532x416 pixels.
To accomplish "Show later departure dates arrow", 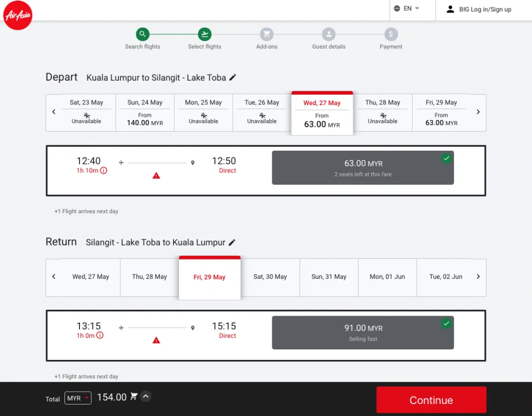I will tap(478, 112).
